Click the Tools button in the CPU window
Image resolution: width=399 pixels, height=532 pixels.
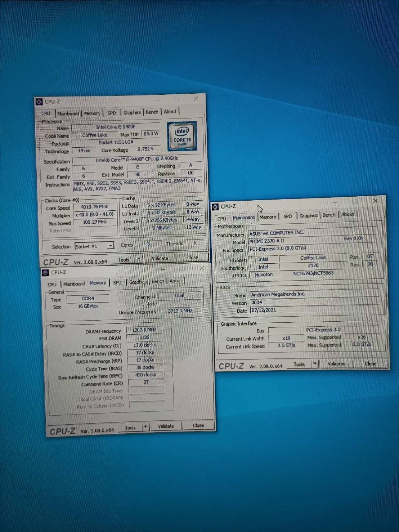tap(124, 259)
